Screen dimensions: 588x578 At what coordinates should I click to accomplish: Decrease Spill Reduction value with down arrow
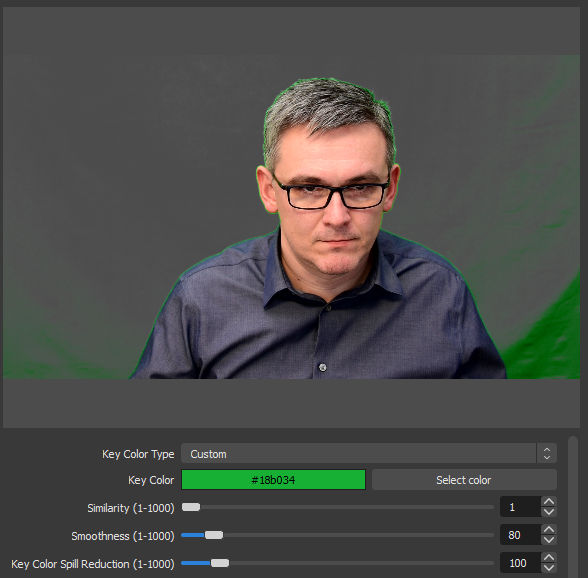(549, 567)
